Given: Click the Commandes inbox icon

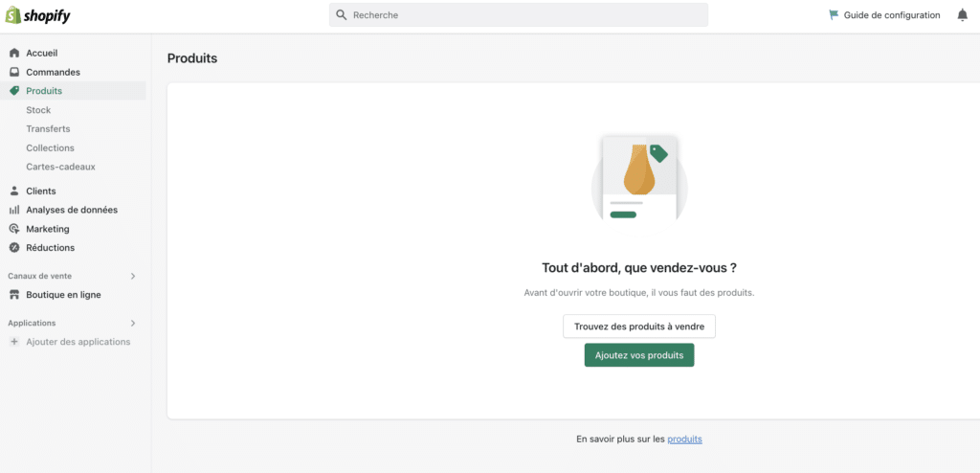Looking at the screenshot, I should (14, 72).
